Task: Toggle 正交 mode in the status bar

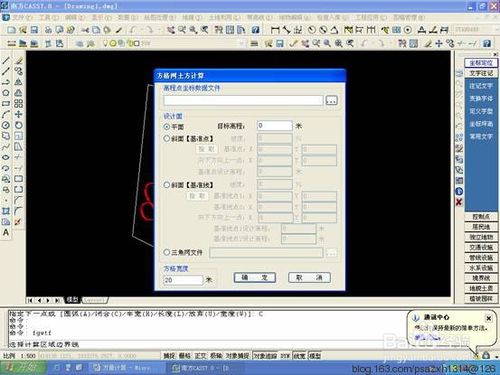Action: click(200, 356)
